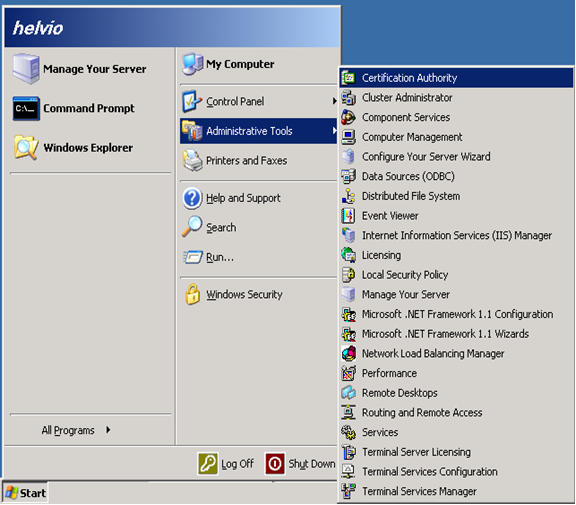Click the Performance chart icon

click(x=348, y=373)
